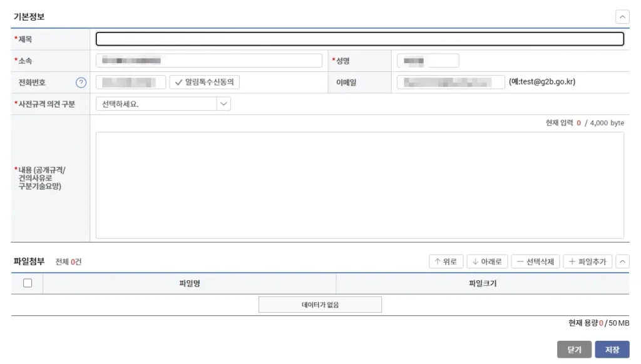The image size is (641, 364).
Task: Collapse the 파일첨부 section
Action: (x=622, y=261)
